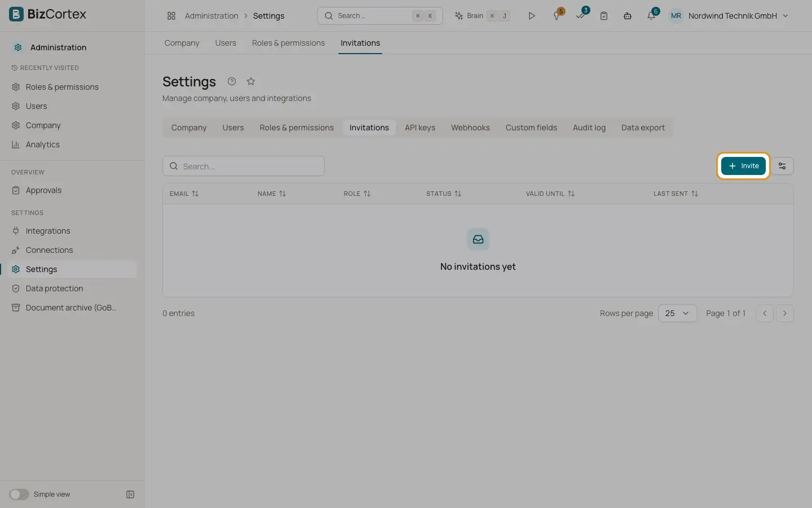Star the Settings page as favorite
Viewport: 812px width, 508px height.
tap(251, 81)
